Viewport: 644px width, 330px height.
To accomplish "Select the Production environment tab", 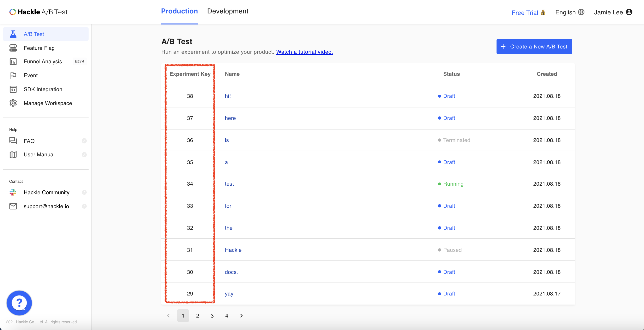I will [x=179, y=11].
